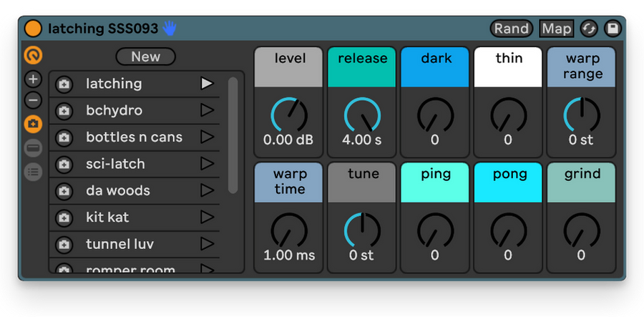Click the orange rack macro view icon
The width and height of the screenshot is (644, 317).
33,55
